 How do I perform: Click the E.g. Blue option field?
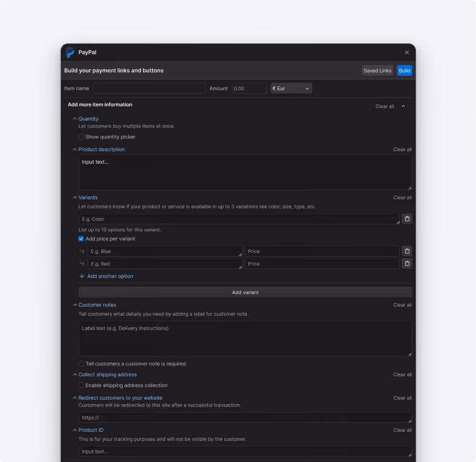click(165, 251)
